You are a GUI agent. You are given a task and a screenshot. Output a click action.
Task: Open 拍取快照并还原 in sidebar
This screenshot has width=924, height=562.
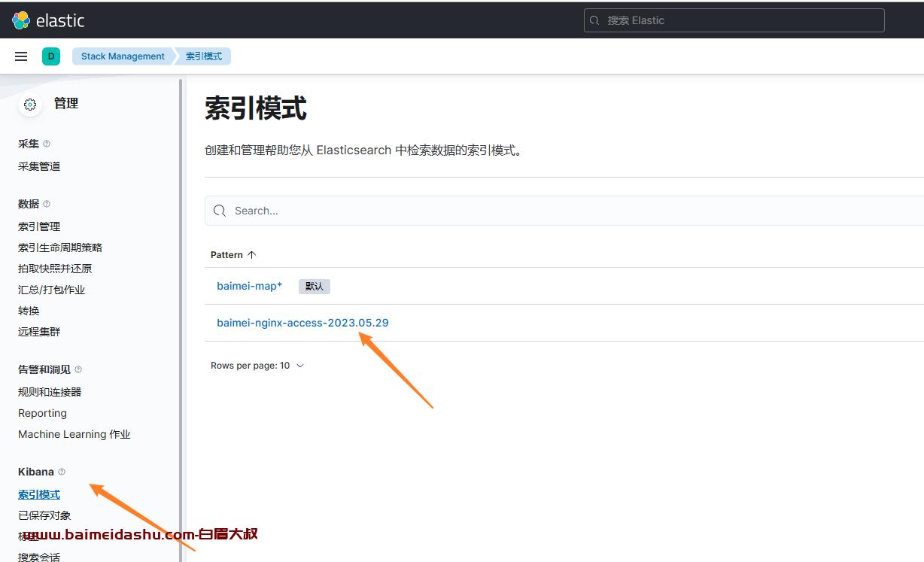point(55,269)
